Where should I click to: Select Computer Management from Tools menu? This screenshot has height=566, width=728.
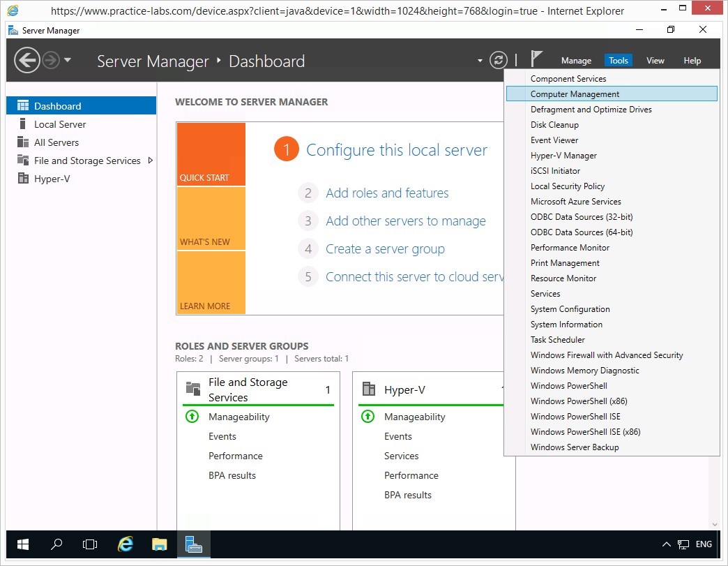pos(575,94)
